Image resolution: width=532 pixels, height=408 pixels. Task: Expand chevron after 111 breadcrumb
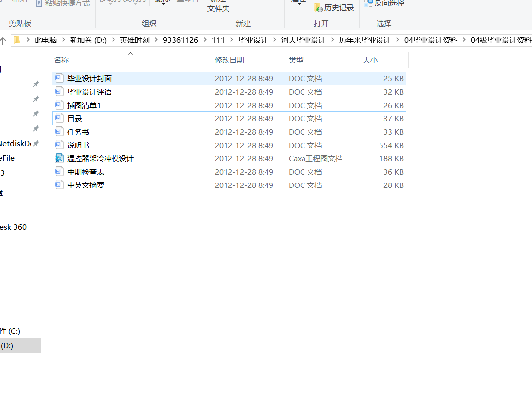click(232, 40)
